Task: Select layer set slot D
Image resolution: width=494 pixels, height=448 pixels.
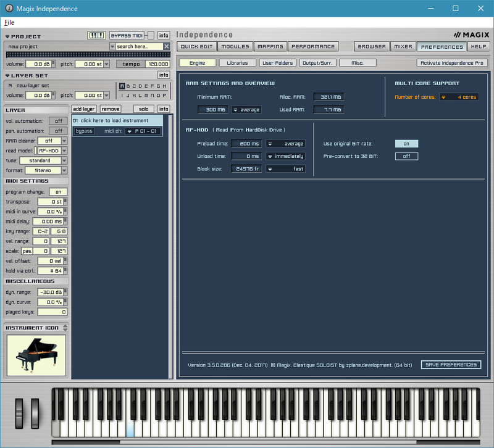Action: 140,86
